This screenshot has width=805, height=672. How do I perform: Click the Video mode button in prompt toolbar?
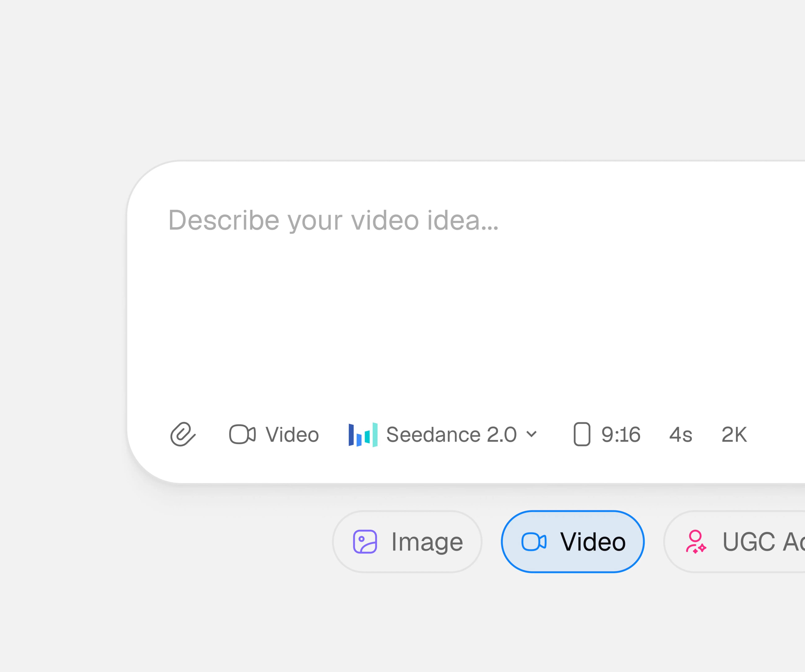tap(274, 434)
